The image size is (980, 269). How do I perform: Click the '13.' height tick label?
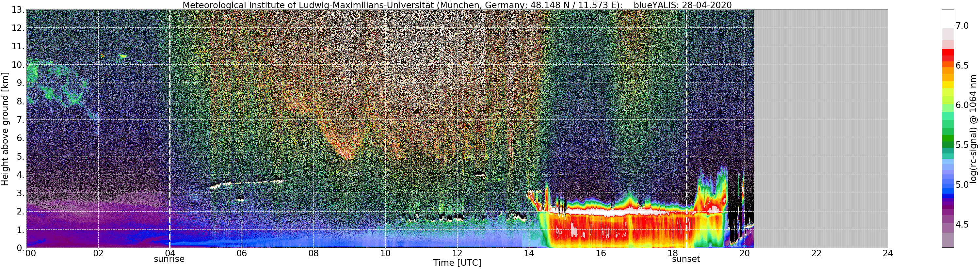pyautogui.click(x=18, y=9)
